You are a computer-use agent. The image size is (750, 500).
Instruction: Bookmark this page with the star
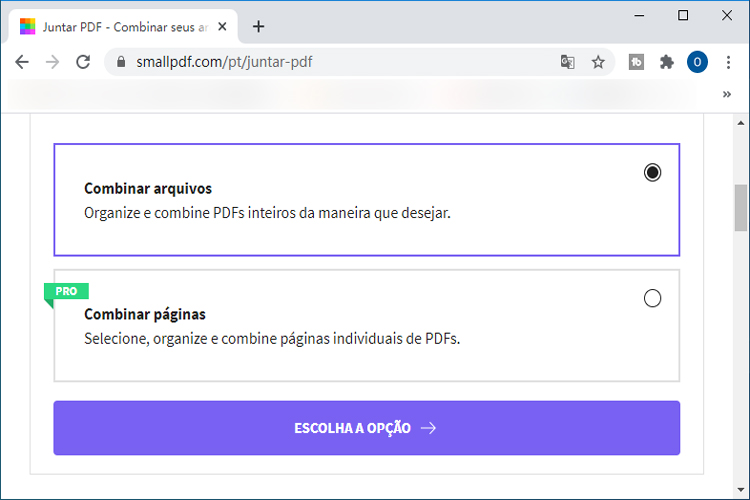click(598, 62)
